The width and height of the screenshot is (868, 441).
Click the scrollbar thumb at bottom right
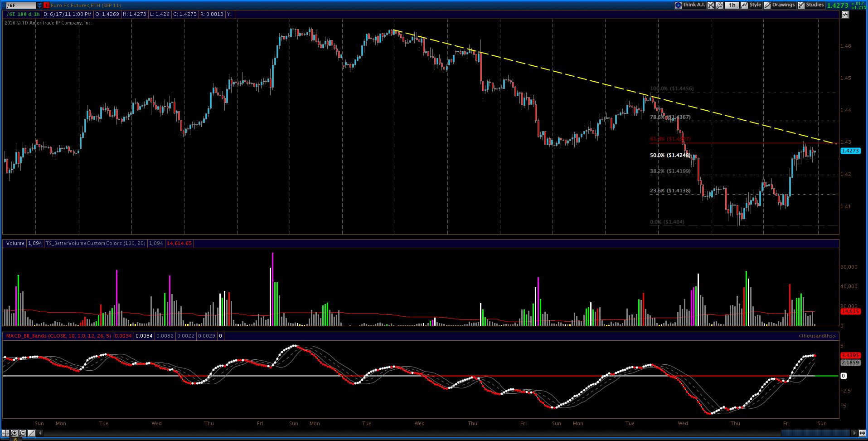[816, 433]
